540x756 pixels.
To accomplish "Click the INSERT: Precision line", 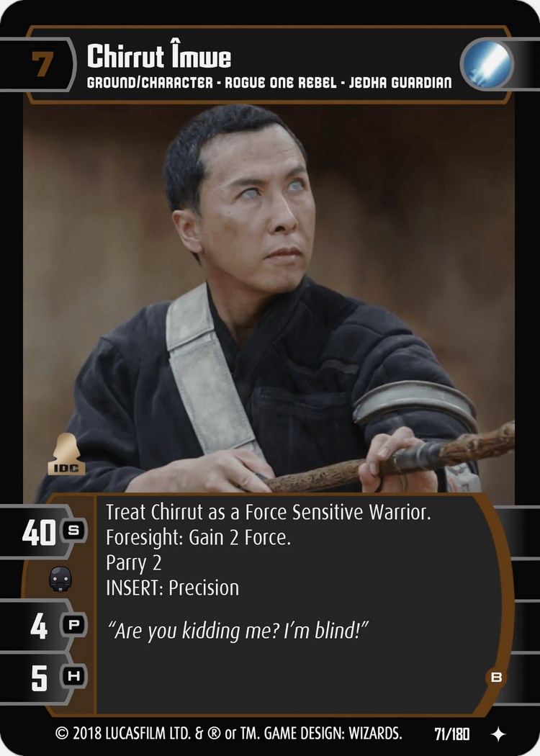I will (x=172, y=588).
